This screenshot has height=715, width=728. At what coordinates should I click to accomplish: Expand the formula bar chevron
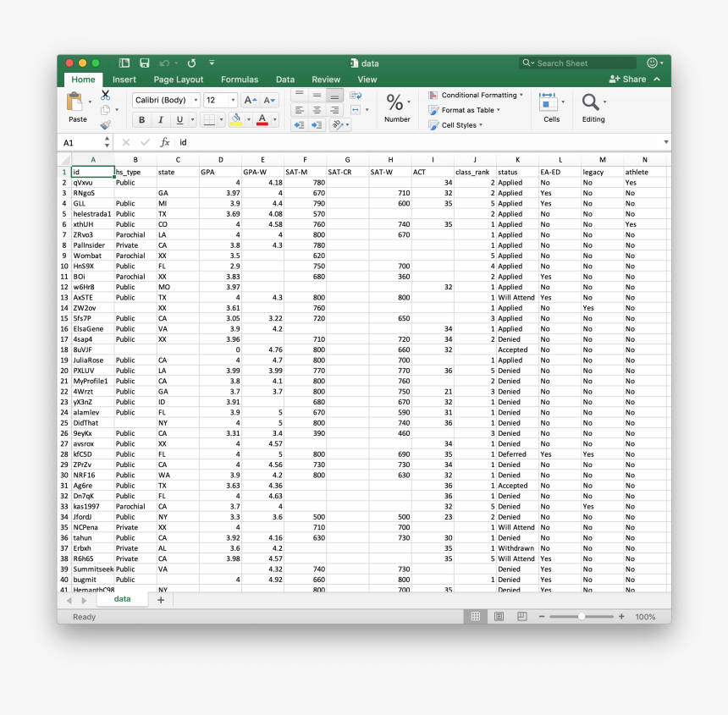click(x=666, y=142)
